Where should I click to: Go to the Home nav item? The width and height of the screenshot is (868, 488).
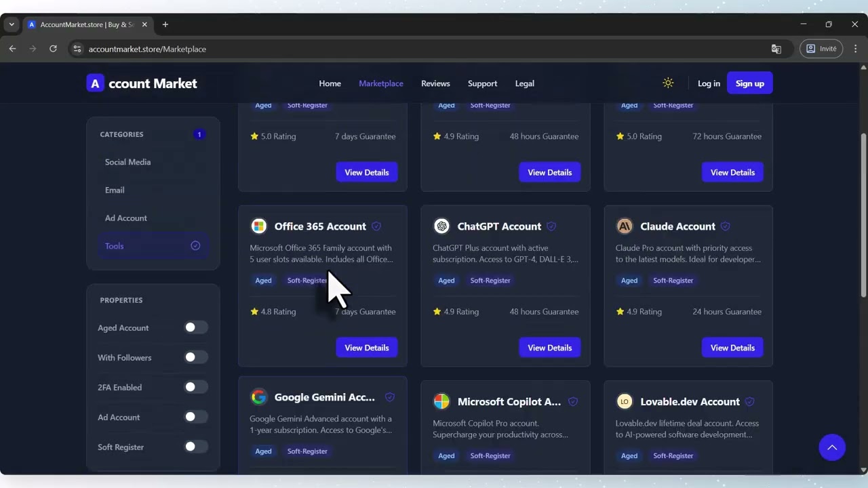[330, 83]
